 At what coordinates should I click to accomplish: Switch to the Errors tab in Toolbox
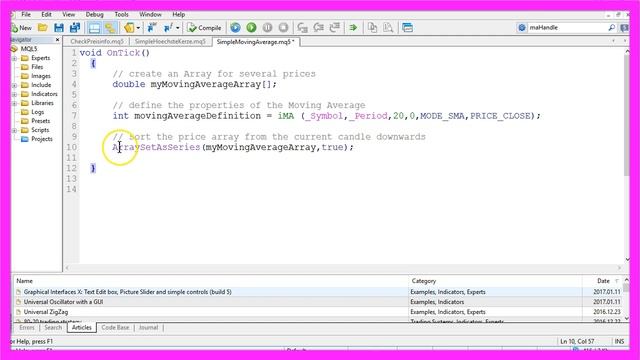click(x=27, y=327)
